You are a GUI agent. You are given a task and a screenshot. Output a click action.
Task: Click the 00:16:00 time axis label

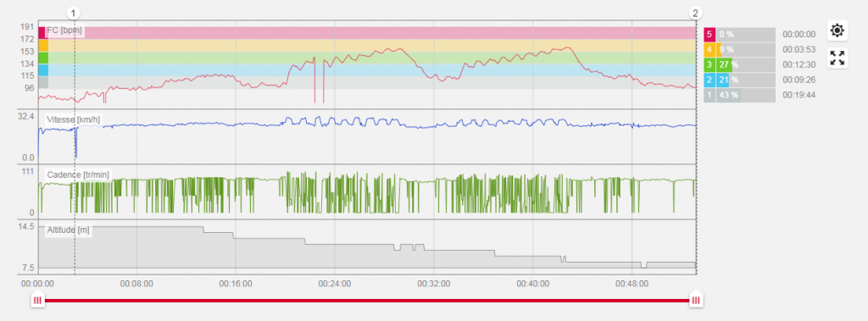pyautogui.click(x=236, y=284)
